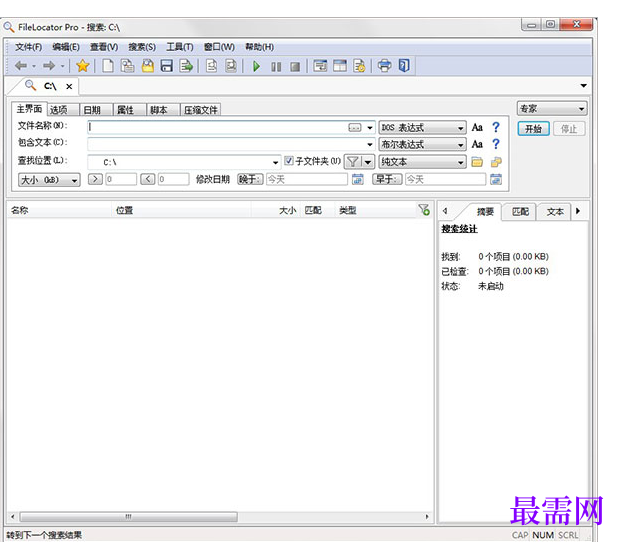Click the Forward navigation arrow
This screenshot has height=542, width=622.
coord(49,66)
